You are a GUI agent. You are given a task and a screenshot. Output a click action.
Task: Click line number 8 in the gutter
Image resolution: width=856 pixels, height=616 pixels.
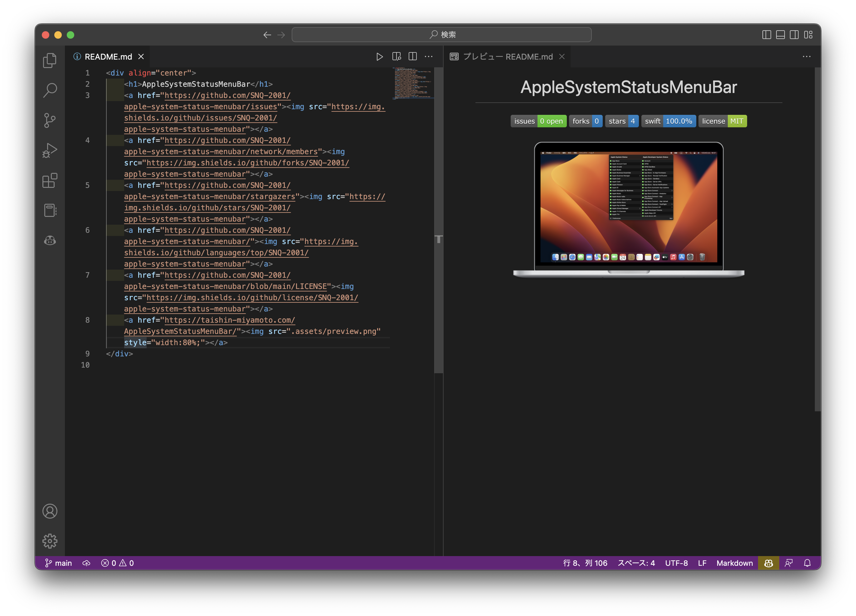click(x=88, y=320)
